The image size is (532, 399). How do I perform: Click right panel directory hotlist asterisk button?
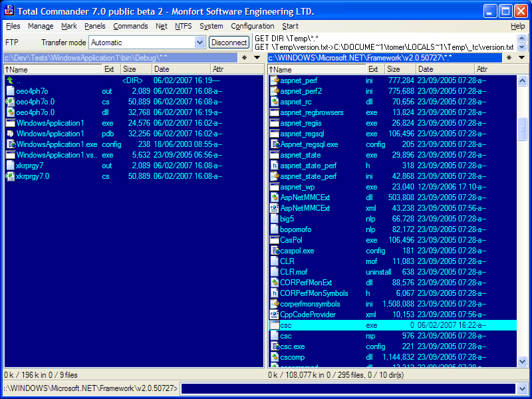point(509,58)
